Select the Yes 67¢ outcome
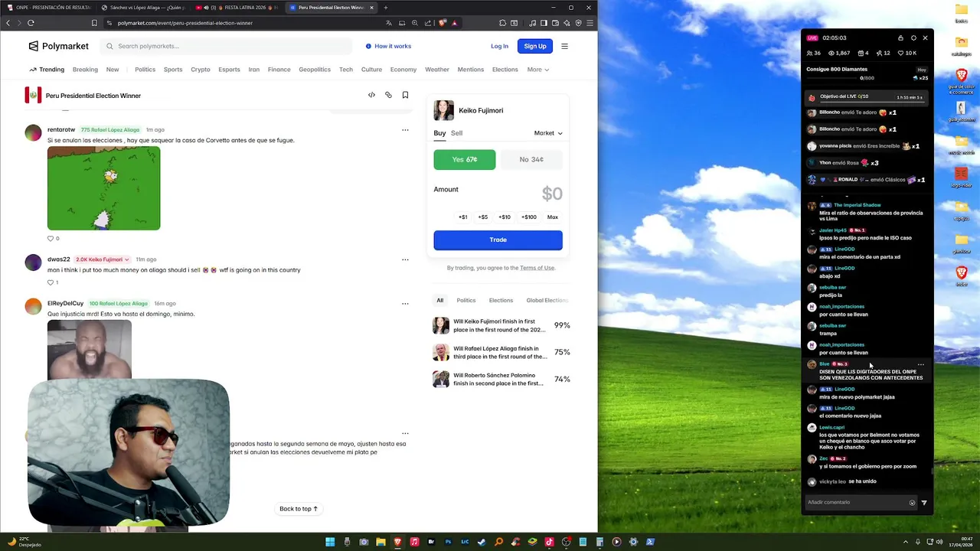The height and width of the screenshot is (551, 980). pyautogui.click(x=465, y=159)
